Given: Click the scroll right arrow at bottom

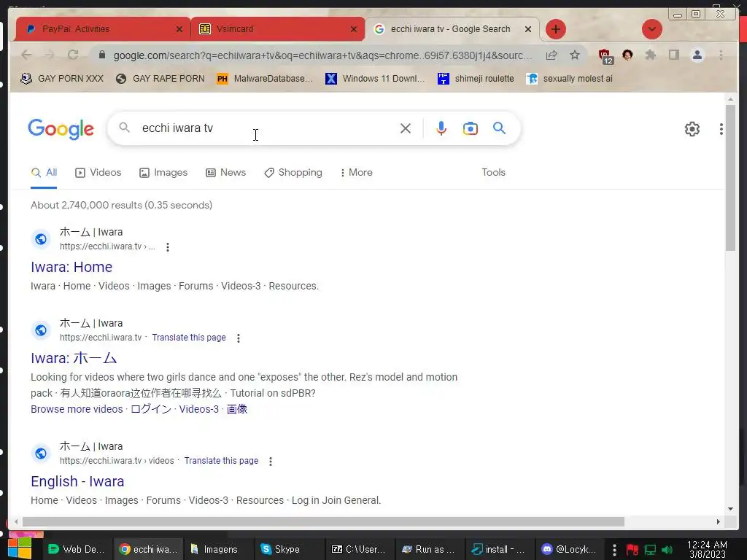Looking at the screenshot, I should coord(719,522).
